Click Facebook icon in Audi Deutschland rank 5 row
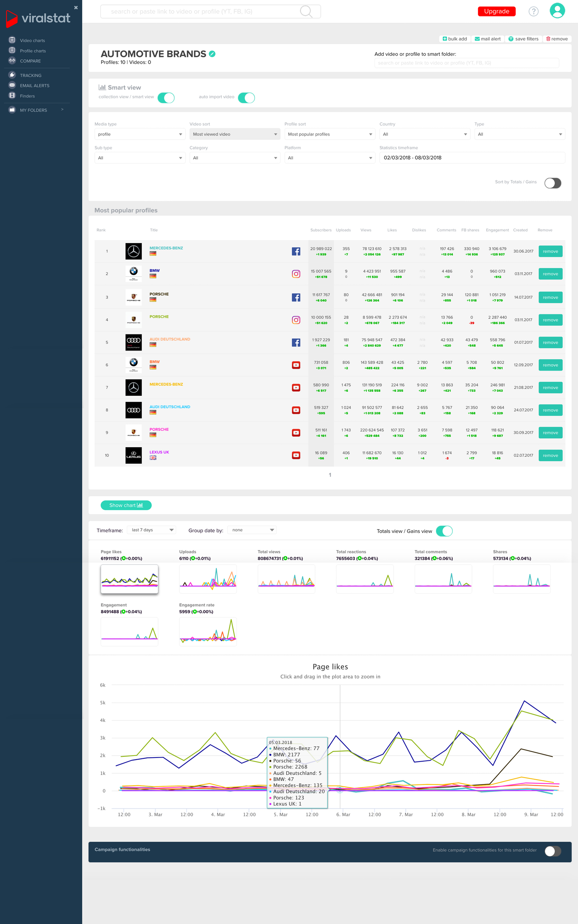The image size is (578, 924). pyautogui.click(x=296, y=342)
